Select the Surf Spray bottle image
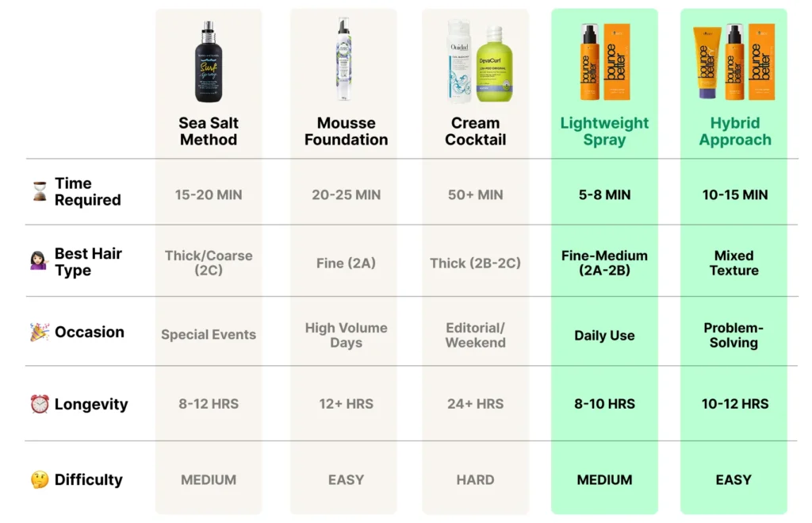The width and height of the screenshot is (812, 523). tap(209, 62)
